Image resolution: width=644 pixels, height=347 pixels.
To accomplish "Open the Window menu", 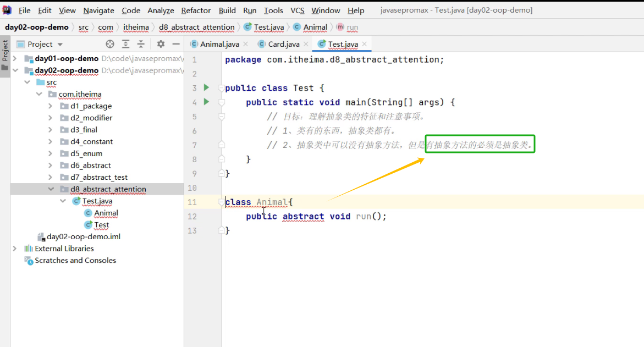I will coord(325,10).
